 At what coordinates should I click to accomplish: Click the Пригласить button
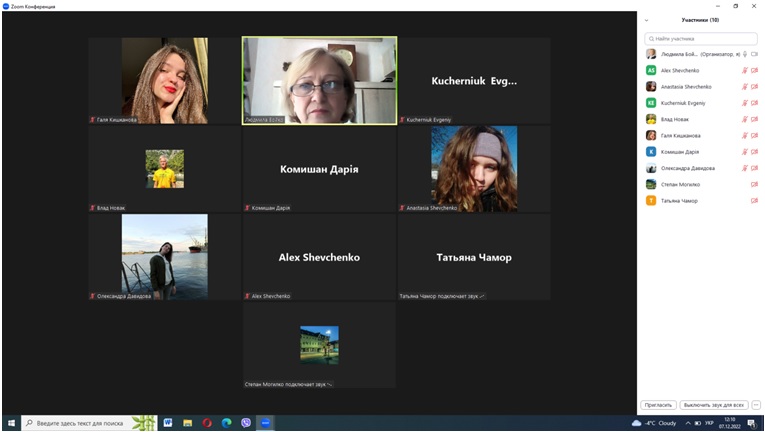[x=658, y=405]
